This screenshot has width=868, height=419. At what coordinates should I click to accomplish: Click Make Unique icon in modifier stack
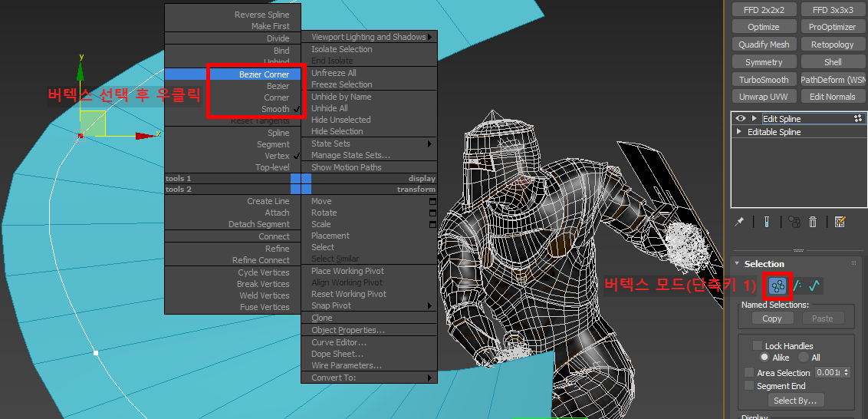(795, 222)
